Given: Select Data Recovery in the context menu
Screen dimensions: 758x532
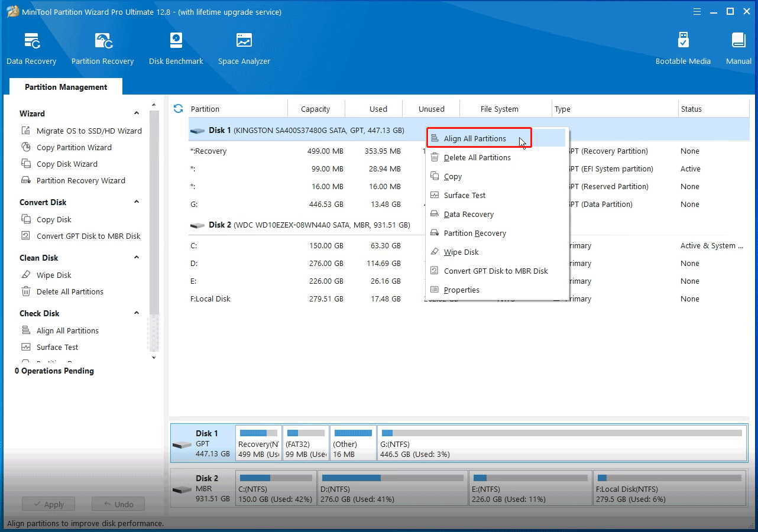Looking at the screenshot, I should click(x=497, y=214).
